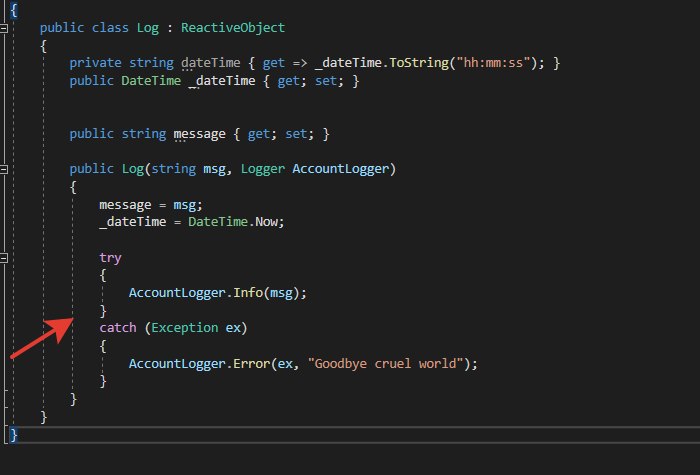The height and width of the screenshot is (475, 700).
Task: Click the Logger parameter type
Action: [x=262, y=169]
